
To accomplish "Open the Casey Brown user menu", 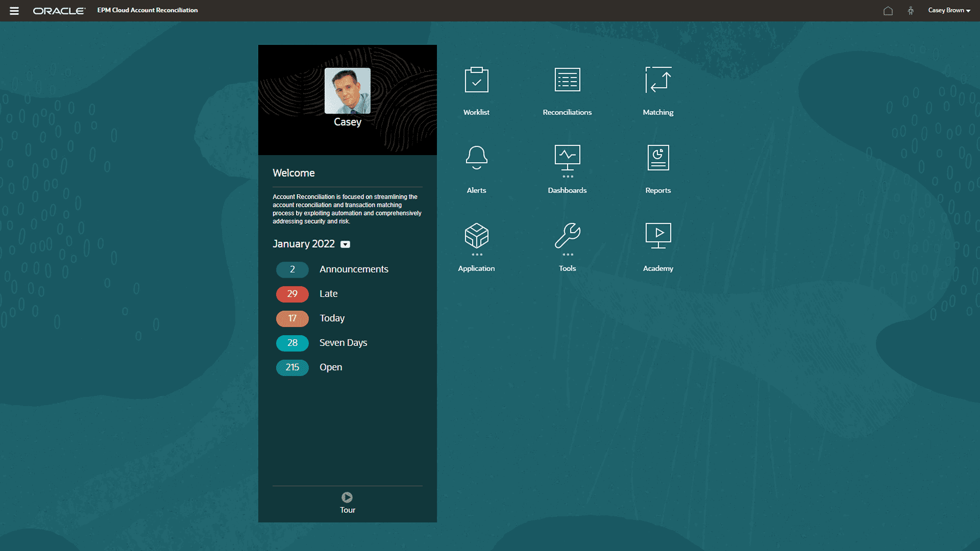I will coord(949,10).
